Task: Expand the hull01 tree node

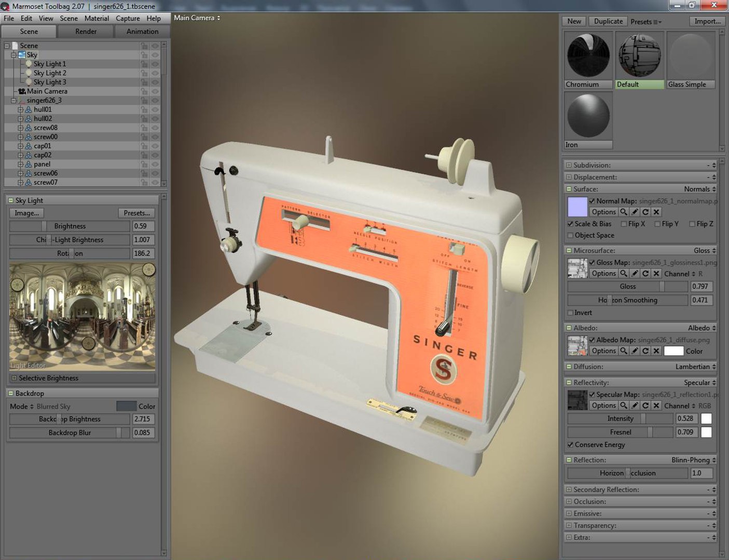Action: 21,109
